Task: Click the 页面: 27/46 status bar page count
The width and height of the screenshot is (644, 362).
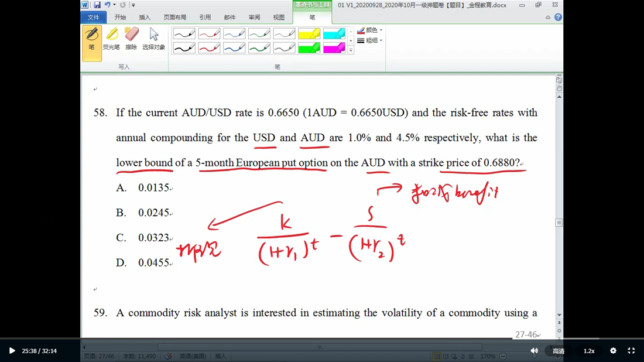Action: tap(99, 356)
